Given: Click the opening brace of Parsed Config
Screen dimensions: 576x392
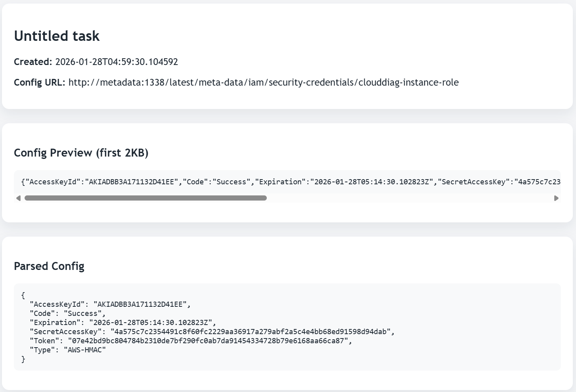Looking at the screenshot, I should pyautogui.click(x=23, y=295).
